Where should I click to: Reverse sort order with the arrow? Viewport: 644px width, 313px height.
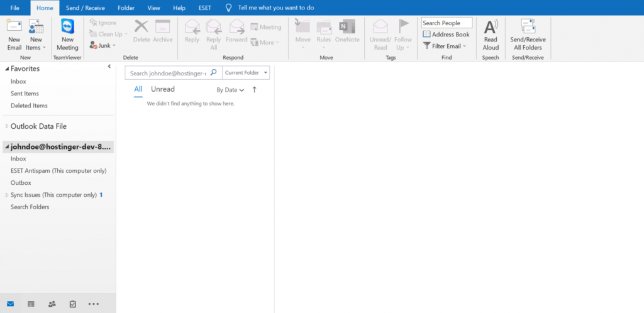click(x=254, y=89)
